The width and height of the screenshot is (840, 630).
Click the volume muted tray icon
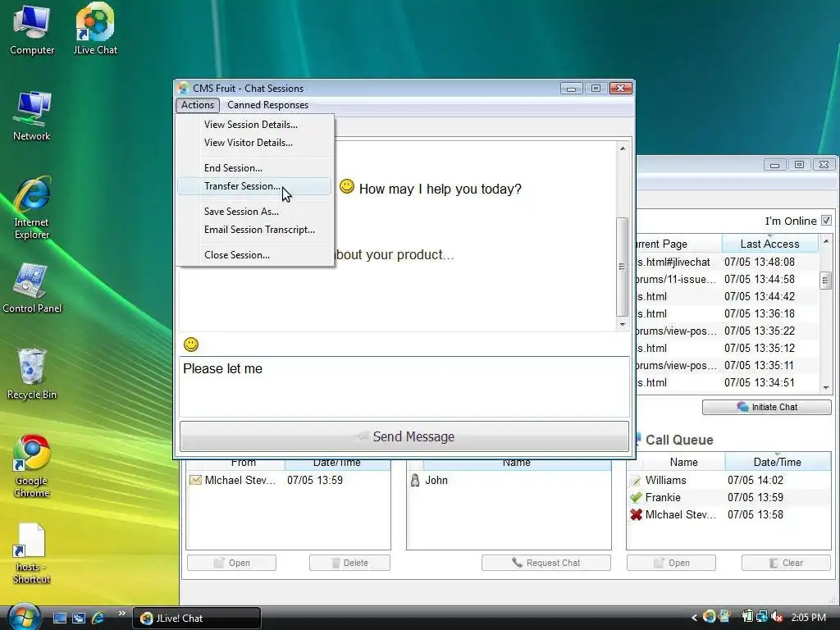(x=778, y=617)
